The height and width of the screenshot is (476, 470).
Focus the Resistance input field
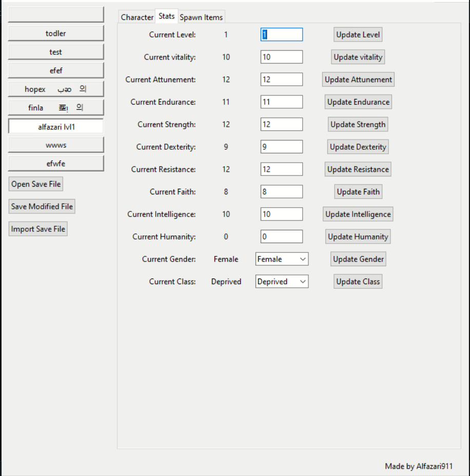[282, 169]
